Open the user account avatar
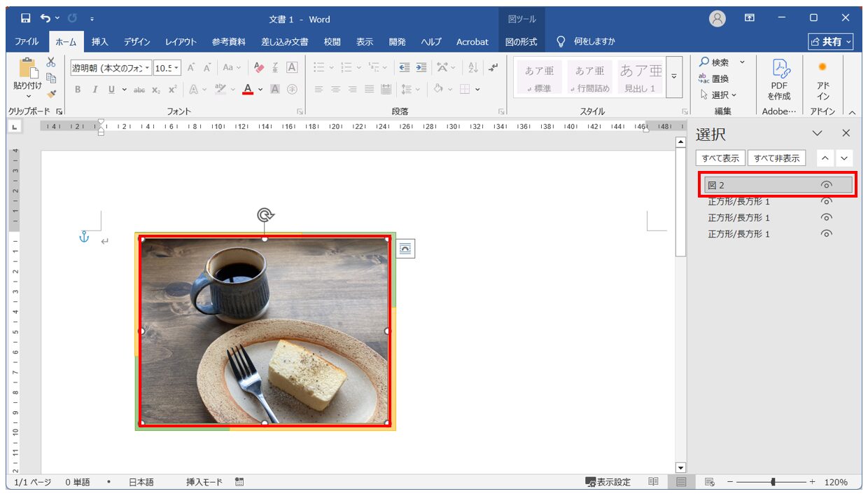The height and width of the screenshot is (496, 868). 717,19
